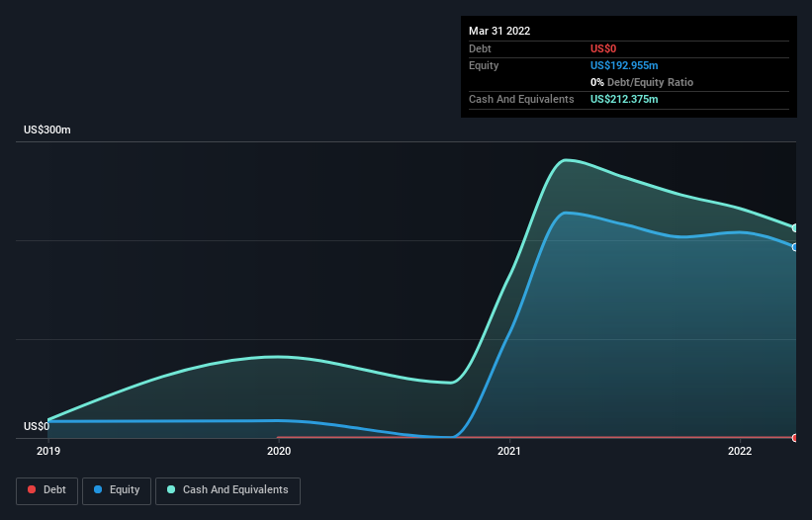Screen dimensions: 812x520
Task: Click the Equity line endpoint marker
Action: coord(795,247)
